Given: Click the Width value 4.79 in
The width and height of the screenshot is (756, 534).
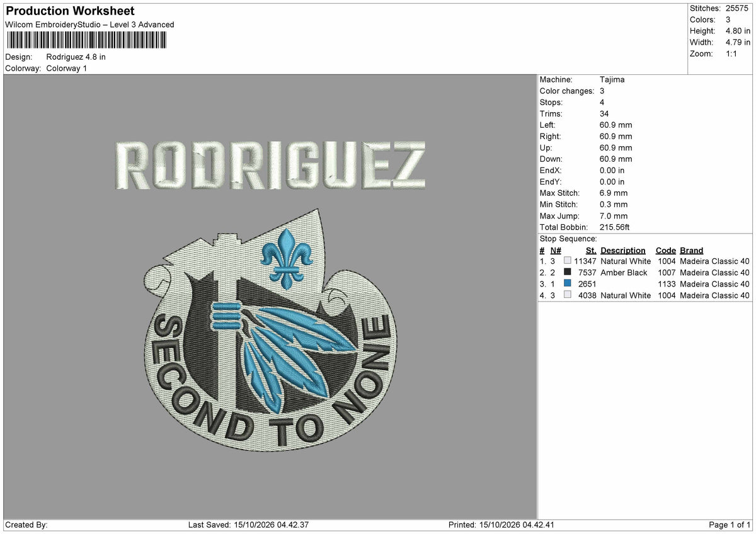Looking at the screenshot, I should [738, 42].
